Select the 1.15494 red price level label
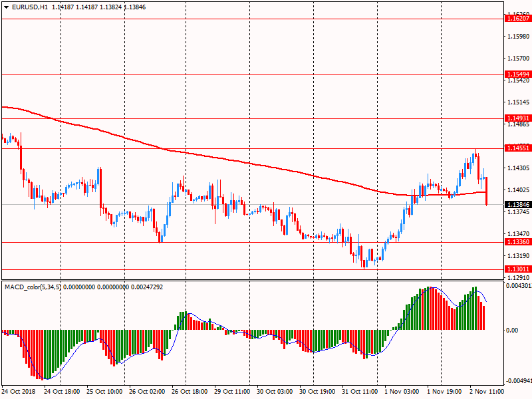 518,74
